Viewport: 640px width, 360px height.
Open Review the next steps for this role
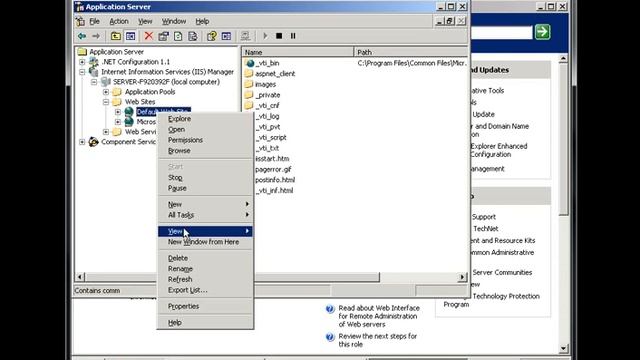(378, 340)
